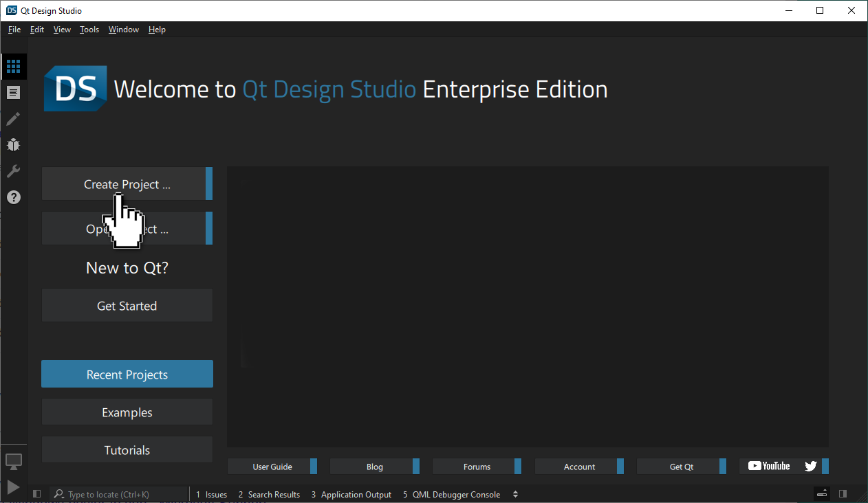Select the Examples tab

click(127, 412)
